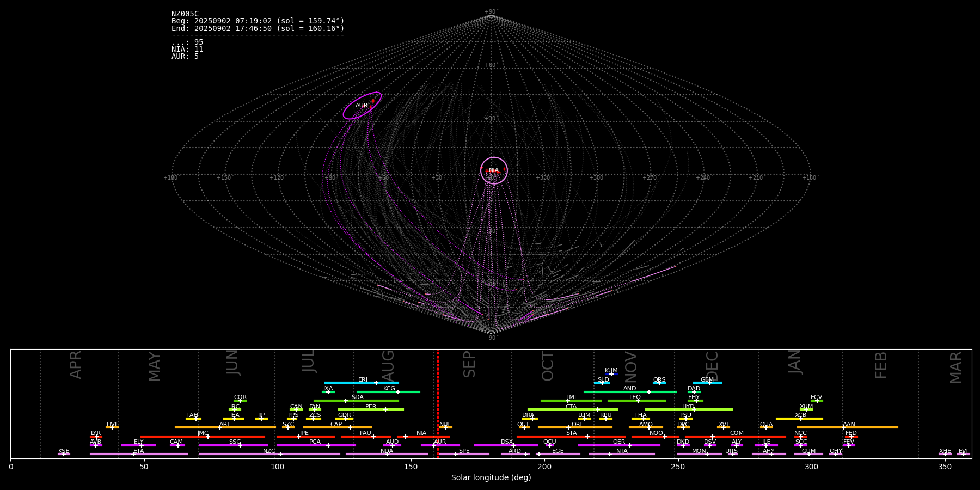980x490 pixels.
Task: Click the JUL month label
Action: (x=309, y=361)
